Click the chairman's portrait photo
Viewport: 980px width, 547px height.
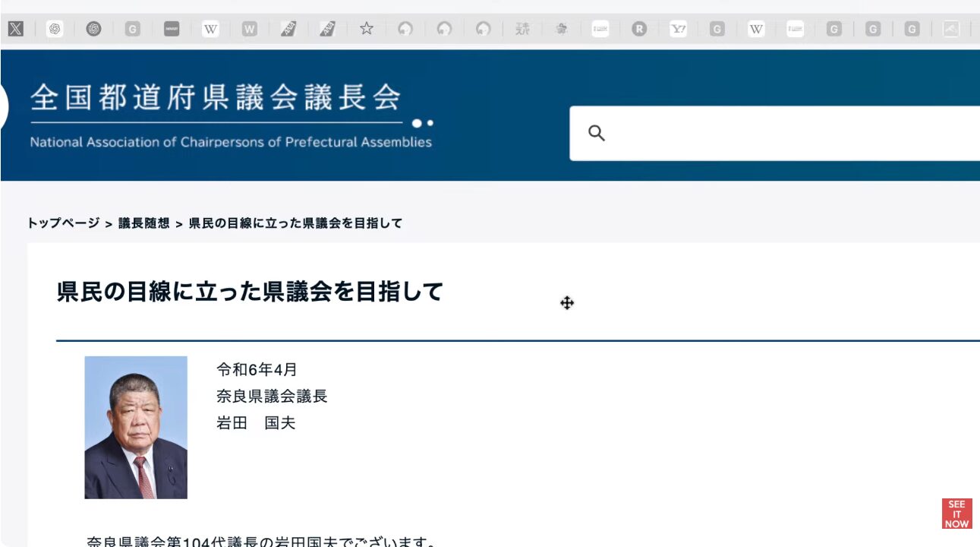coord(136,427)
